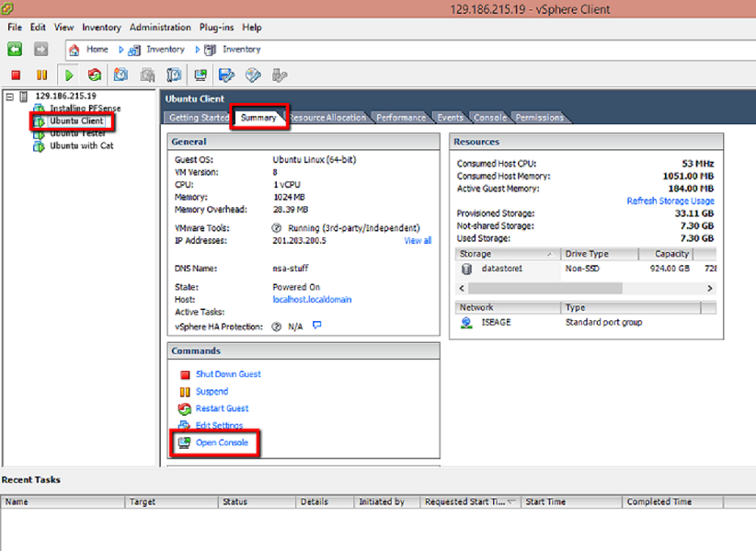The width and height of the screenshot is (756, 551).
Task: Click the Open Console command link
Action: [x=222, y=442]
